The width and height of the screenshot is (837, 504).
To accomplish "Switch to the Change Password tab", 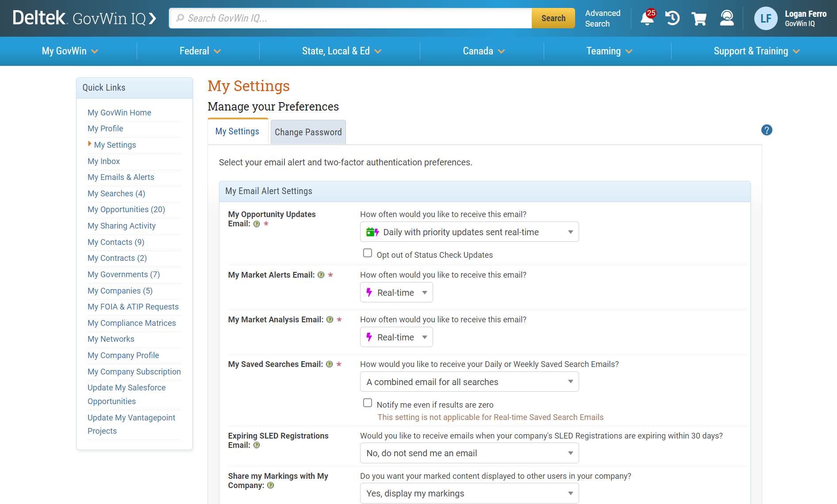I will point(308,132).
